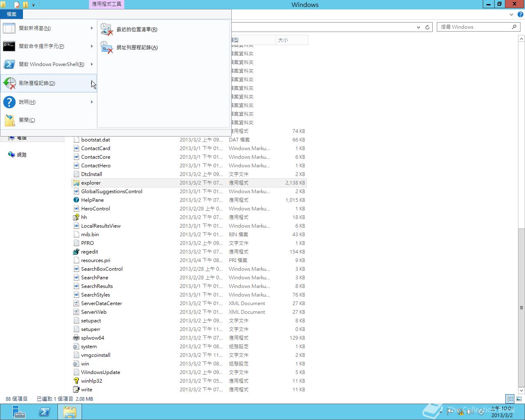Clear 網址列歷程記錄 address bar history

[x=164, y=48]
